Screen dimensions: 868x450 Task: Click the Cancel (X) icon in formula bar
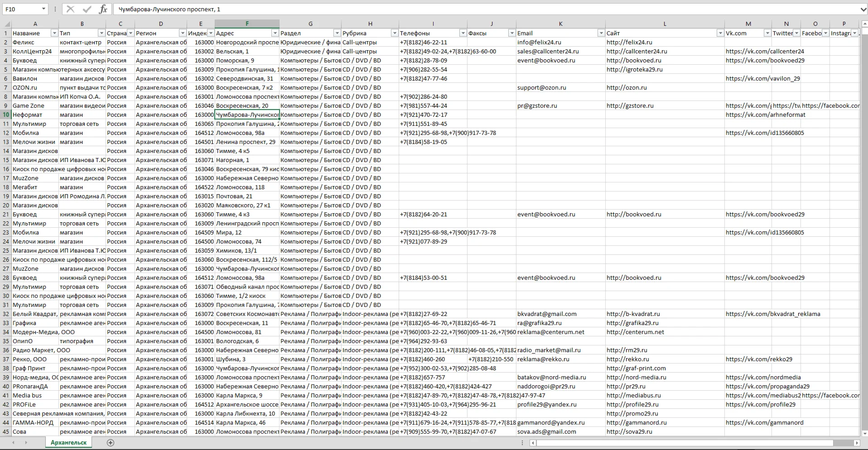click(70, 9)
